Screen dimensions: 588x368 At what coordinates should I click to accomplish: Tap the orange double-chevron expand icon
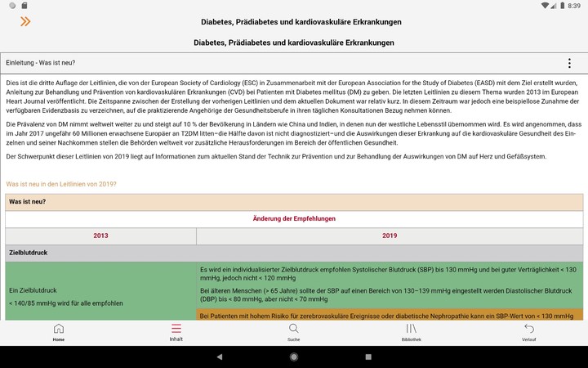pos(25,21)
